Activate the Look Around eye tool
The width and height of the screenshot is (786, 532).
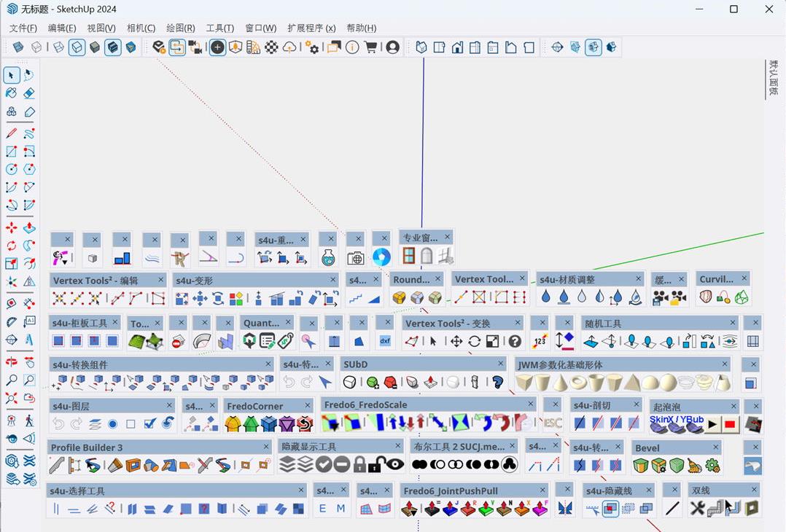(11, 439)
